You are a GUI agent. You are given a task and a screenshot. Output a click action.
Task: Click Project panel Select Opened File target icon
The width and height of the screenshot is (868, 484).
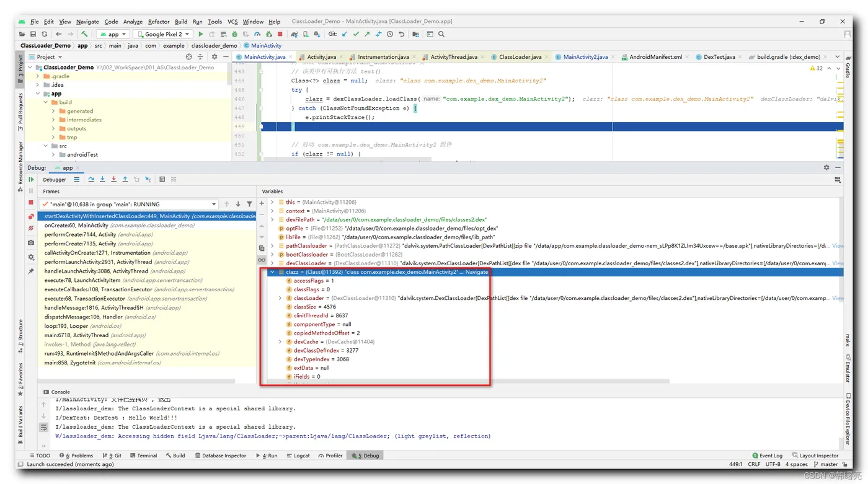[x=189, y=56]
